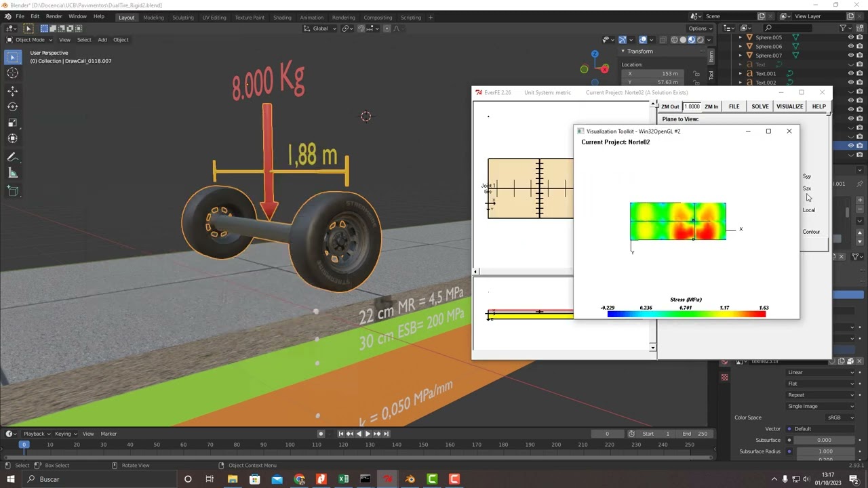Open Excel from the Windows taskbar

point(343,479)
